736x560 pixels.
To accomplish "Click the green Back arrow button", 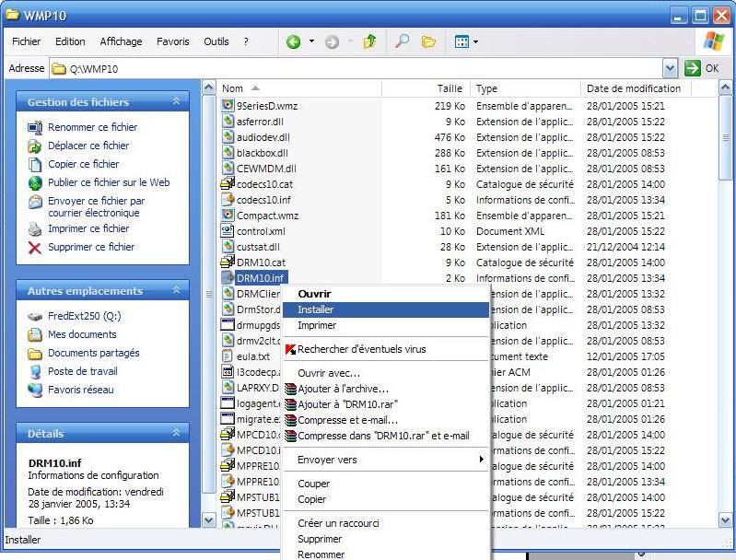I will coord(294,42).
